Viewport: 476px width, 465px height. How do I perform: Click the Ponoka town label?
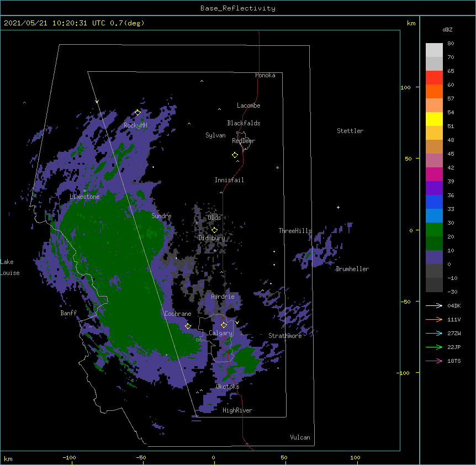tap(265, 75)
